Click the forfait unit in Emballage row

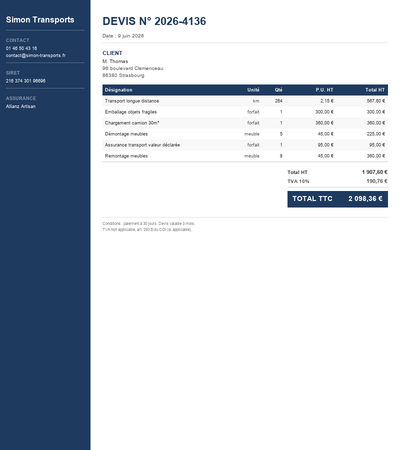[253, 112]
